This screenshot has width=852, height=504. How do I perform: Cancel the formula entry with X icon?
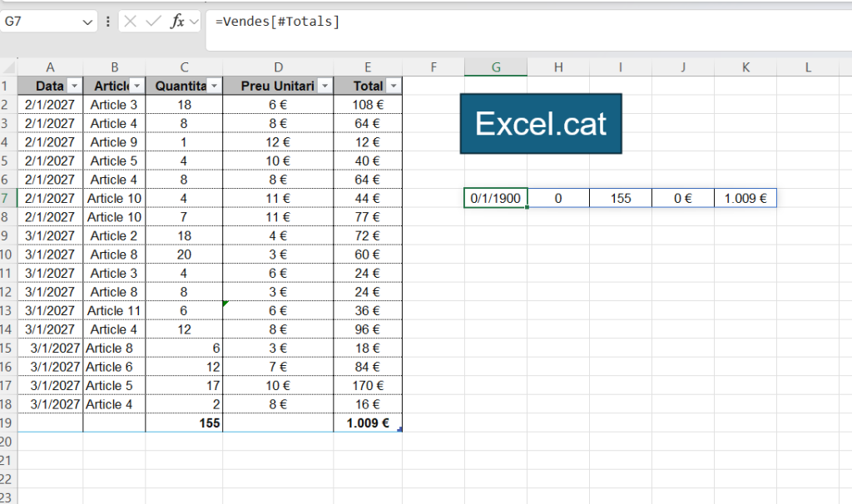[130, 21]
